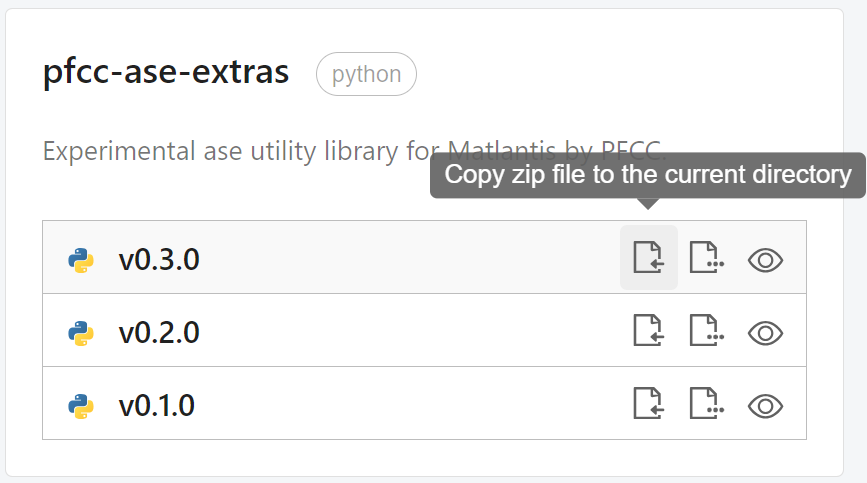Toggle the eye preview icon for v0.1.0
Screen dimensions: 867x483
pyautogui.click(x=765, y=405)
